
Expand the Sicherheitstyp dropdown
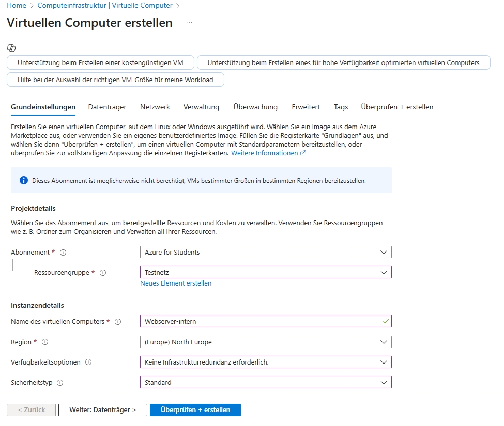coord(265,382)
